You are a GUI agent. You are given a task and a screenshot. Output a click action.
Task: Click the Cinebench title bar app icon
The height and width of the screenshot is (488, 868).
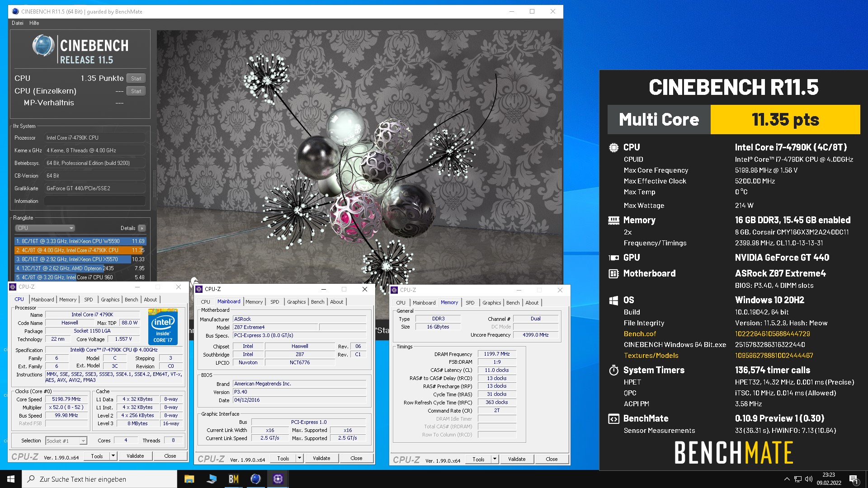(x=16, y=12)
